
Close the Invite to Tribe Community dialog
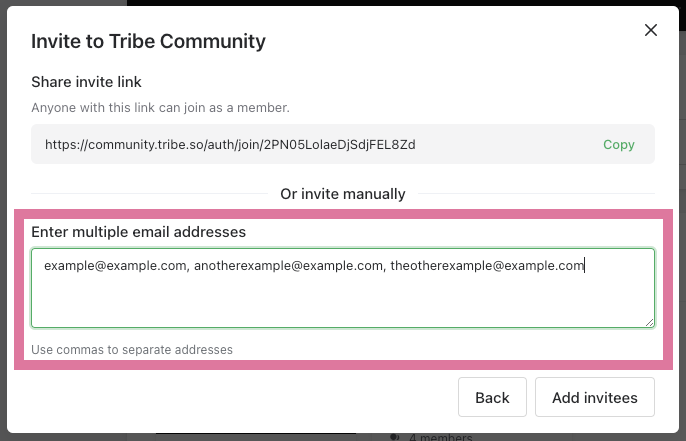pos(651,30)
